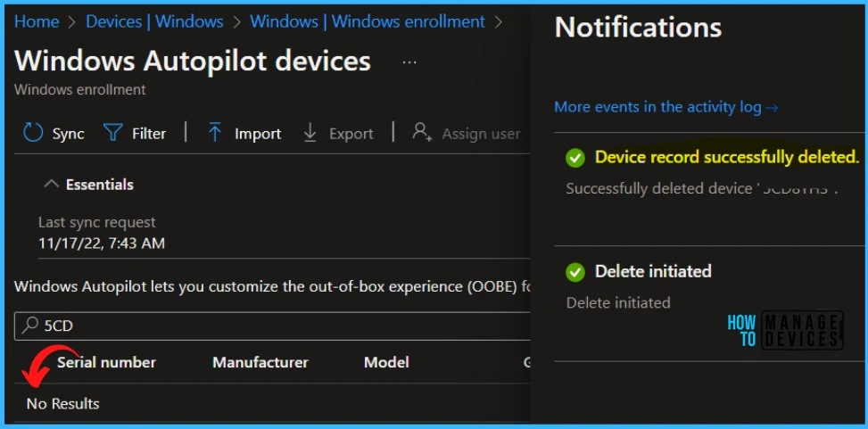Click the search magnifier icon
This screenshot has height=429, width=868.
tap(29, 326)
